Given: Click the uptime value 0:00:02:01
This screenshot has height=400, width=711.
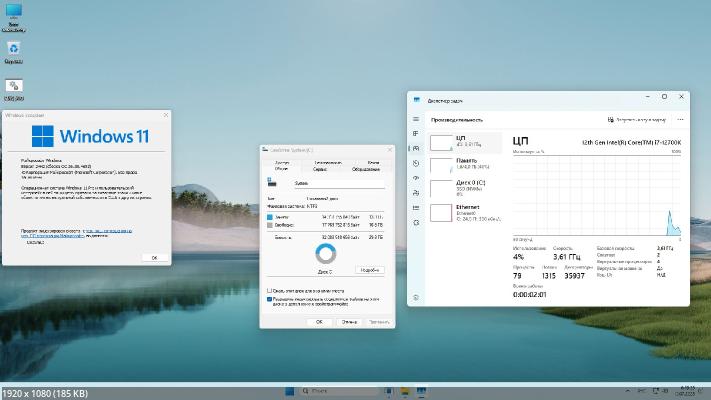Looking at the screenshot, I should (529, 294).
